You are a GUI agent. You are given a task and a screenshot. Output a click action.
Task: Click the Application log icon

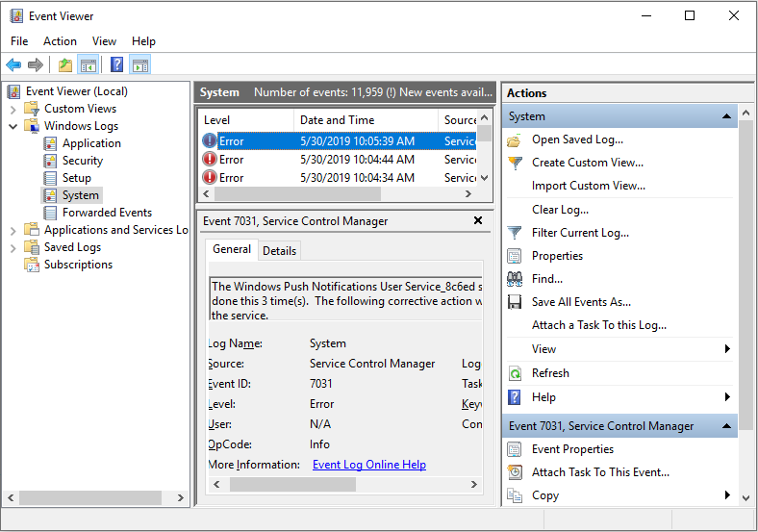click(50, 143)
